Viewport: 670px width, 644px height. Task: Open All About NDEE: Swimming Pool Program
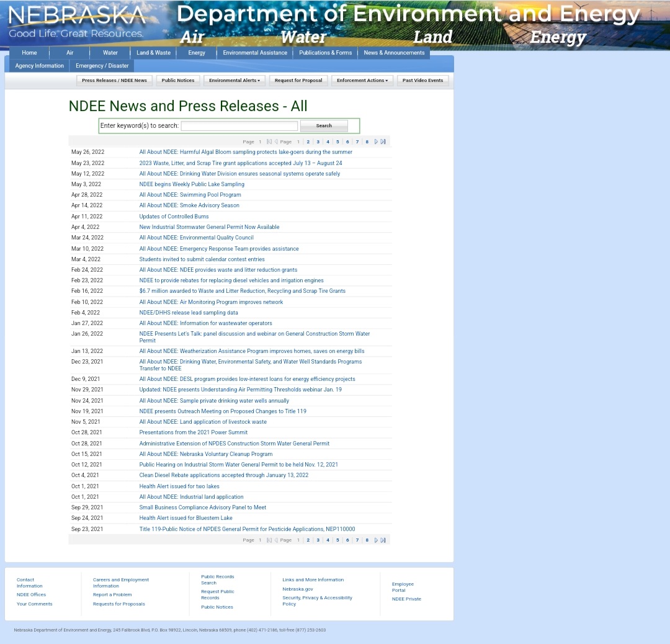pyautogui.click(x=190, y=195)
